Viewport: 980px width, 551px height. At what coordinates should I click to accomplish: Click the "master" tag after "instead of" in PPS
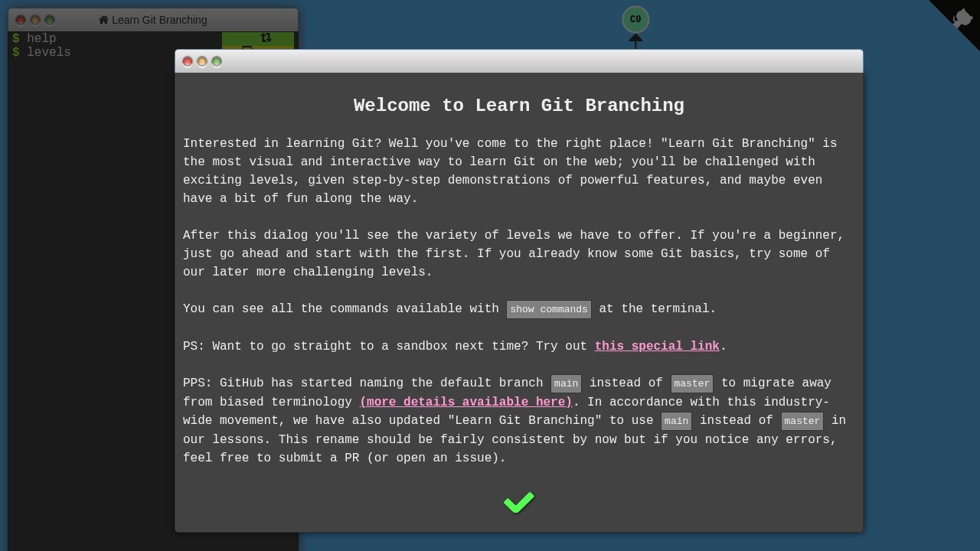pyautogui.click(x=691, y=383)
